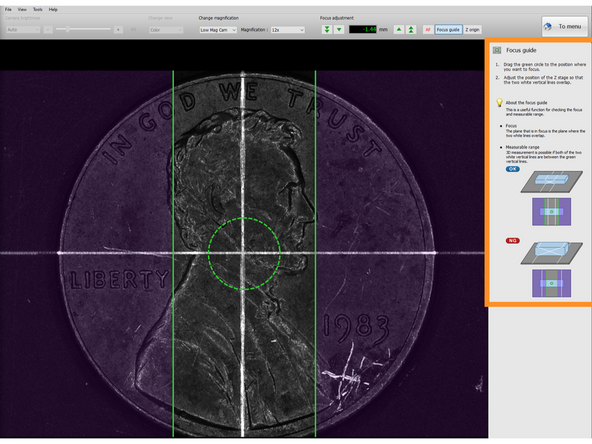Open the View menu
592x444 pixels.
[x=22, y=9]
